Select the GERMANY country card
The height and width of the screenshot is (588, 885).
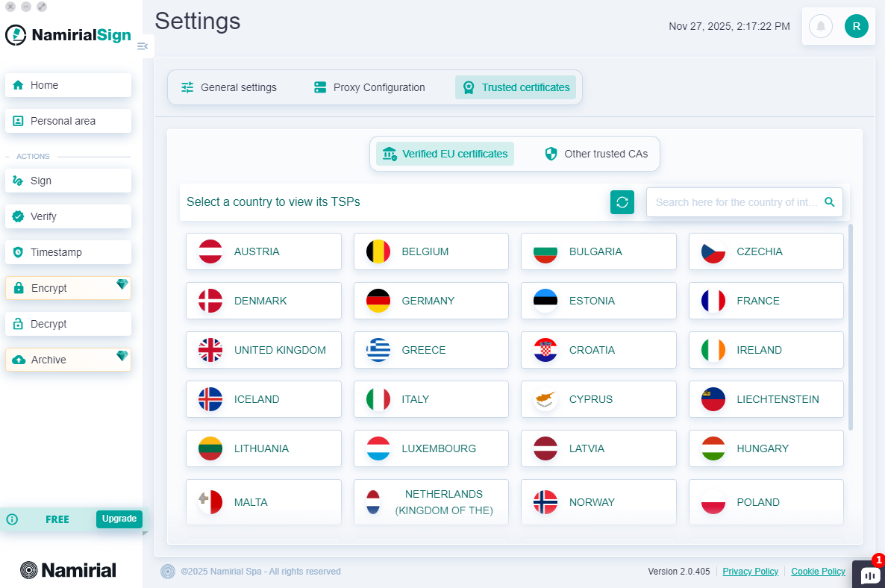pyautogui.click(x=431, y=300)
